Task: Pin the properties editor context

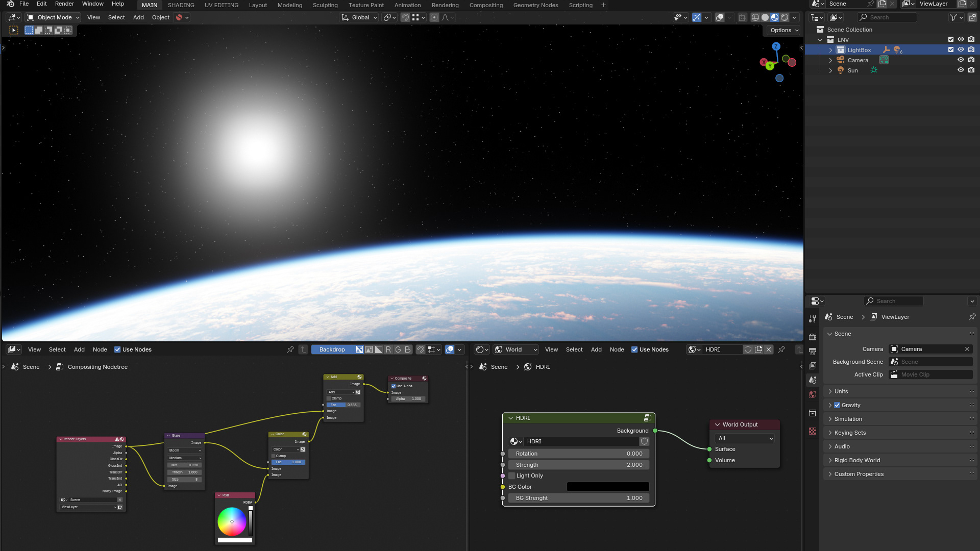Action: [x=972, y=317]
